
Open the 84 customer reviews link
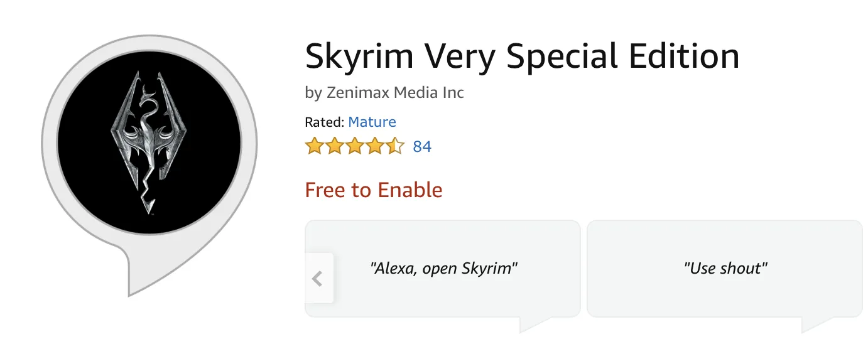pos(422,147)
